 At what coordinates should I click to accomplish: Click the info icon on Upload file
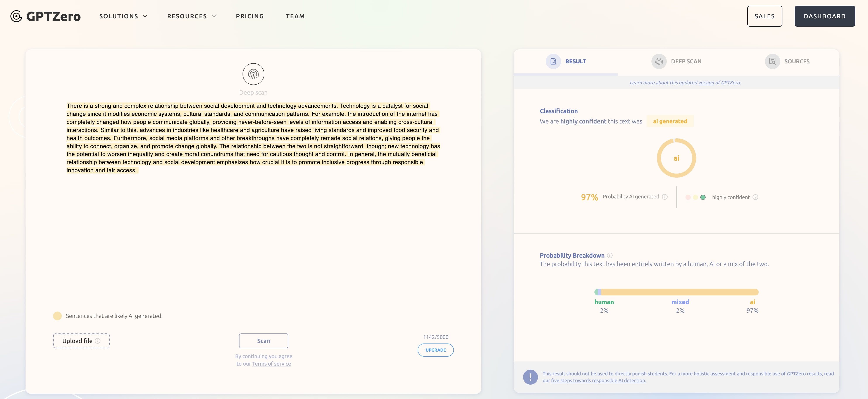pyautogui.click(x=98, y=341)
